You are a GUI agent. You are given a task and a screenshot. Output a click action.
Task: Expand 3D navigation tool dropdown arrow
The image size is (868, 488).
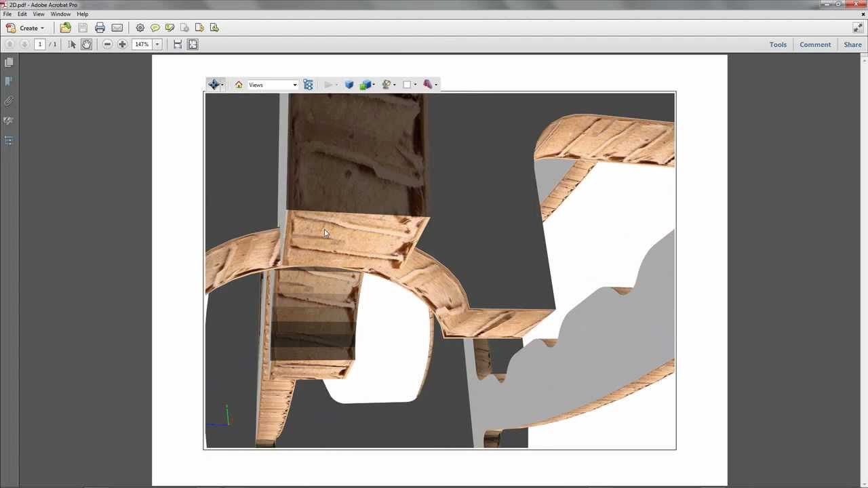[222, 85]
